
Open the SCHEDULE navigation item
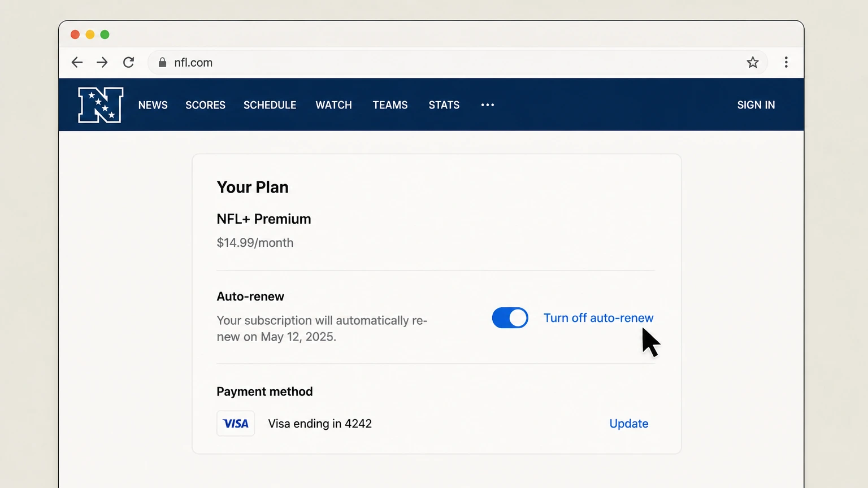[x=270, y=105]
